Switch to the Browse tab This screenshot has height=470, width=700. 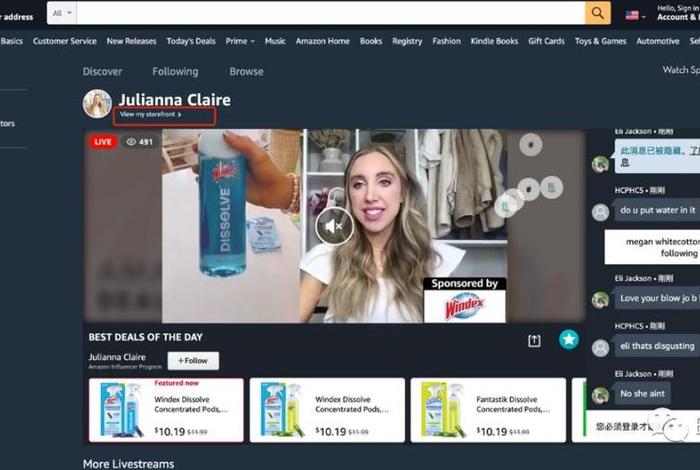[246, 71]
